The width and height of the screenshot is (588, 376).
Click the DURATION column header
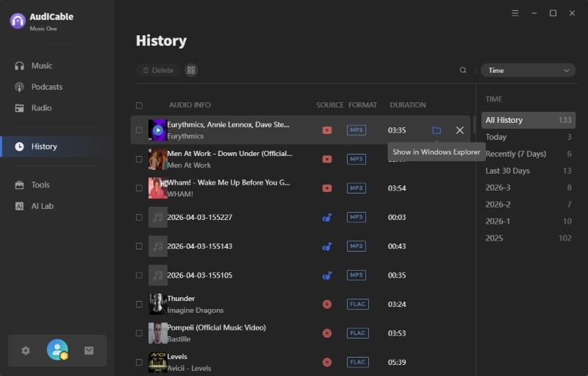point(408,105)
